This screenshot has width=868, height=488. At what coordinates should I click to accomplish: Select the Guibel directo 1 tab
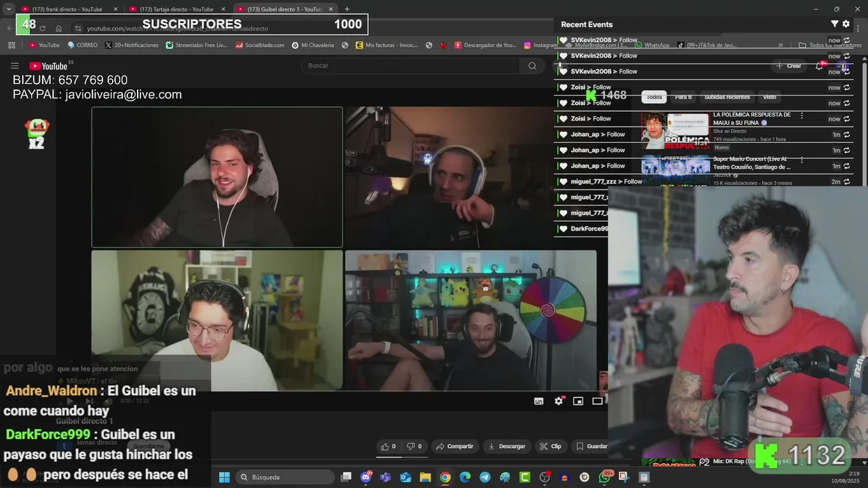(x=285, y=9)
